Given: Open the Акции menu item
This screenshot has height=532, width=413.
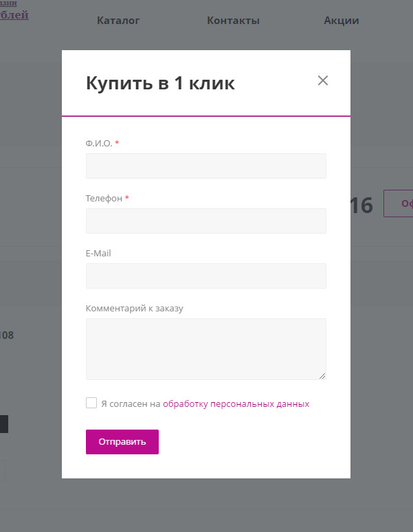Looking at the screenshot, I should click(x=342, y=21).
